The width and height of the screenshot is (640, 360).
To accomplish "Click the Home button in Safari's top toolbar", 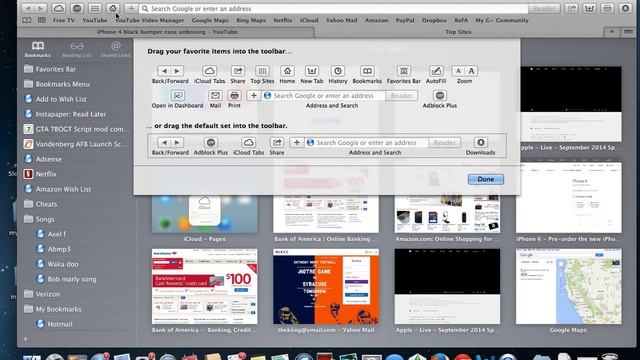I will coord(113,8).
